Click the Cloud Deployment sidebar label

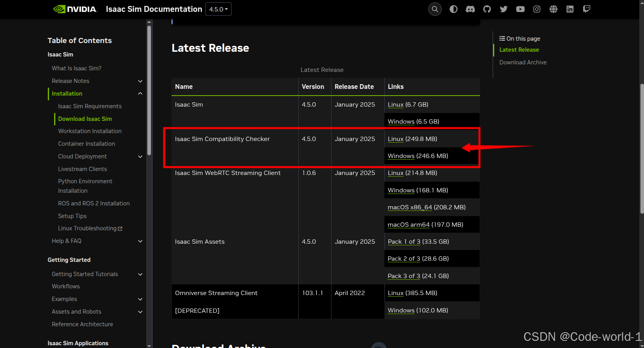pyautogui.click(x=82, y=156)
